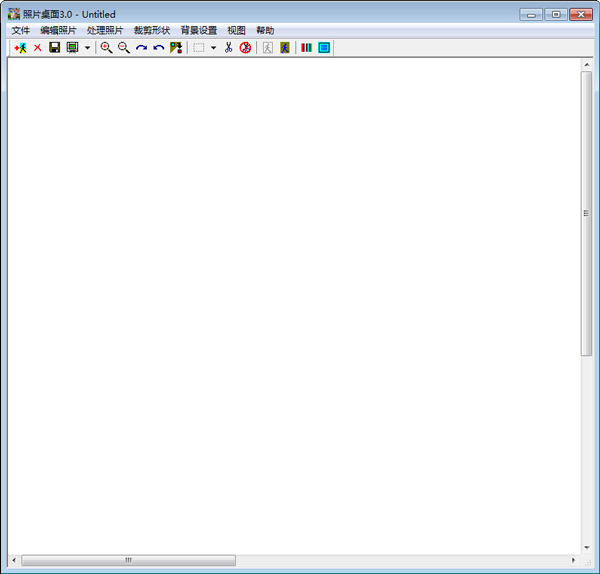Click the horizontal scrollbar left arrow
The image size is (600, 574).
pos(14,560)
